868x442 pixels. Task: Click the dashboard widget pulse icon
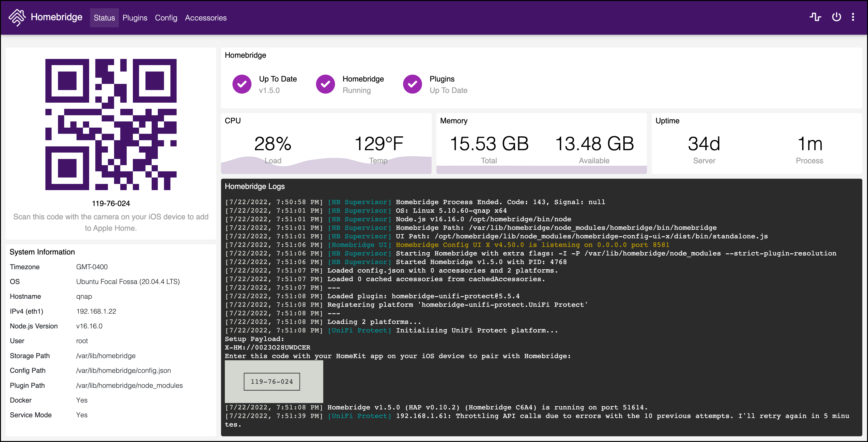[x=816, y=17]
